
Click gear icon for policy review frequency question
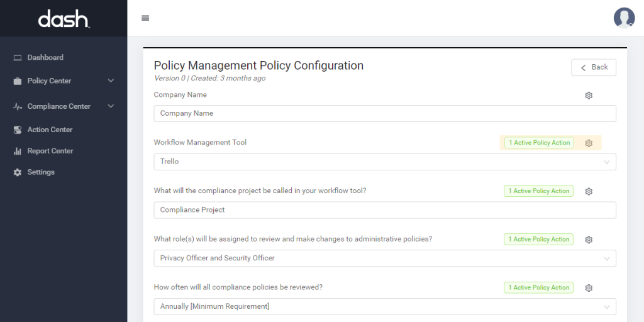tap(589, 288)
